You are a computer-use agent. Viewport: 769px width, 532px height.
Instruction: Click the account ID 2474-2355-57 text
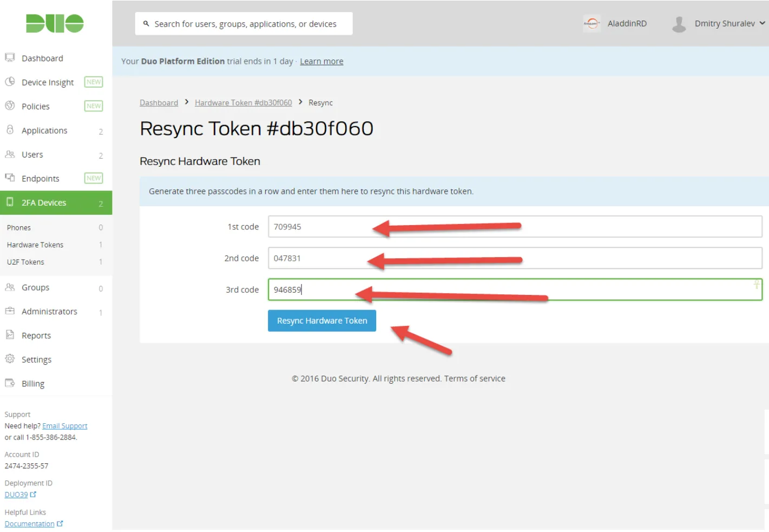pos(27,465)
